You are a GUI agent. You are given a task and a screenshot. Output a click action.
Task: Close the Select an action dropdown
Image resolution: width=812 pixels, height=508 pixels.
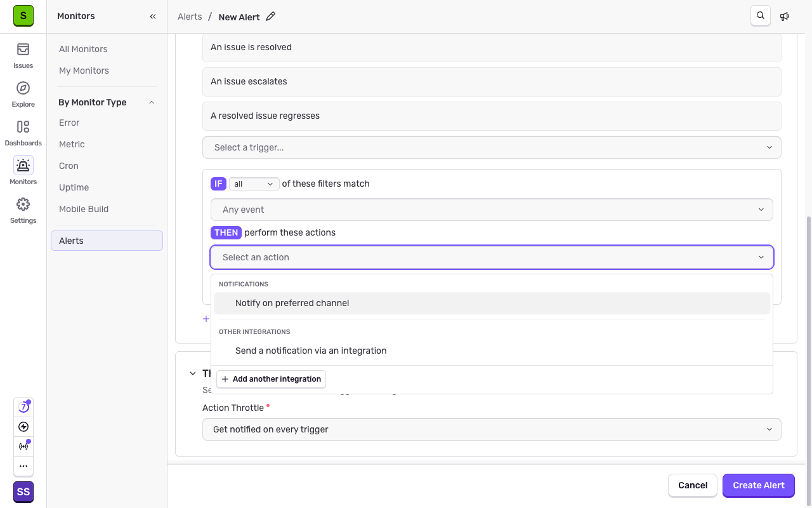tap(492, 257)
